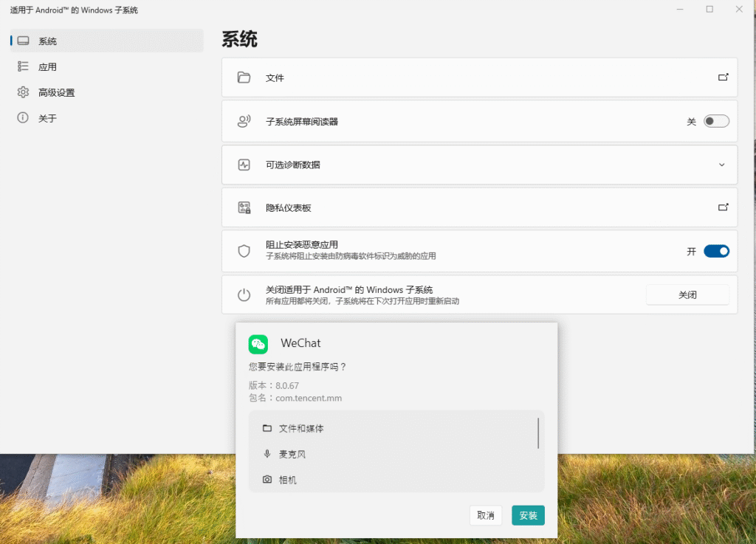Click 安装 to install WeChat
Screen dimensions: 756x544
click(528, 515)
